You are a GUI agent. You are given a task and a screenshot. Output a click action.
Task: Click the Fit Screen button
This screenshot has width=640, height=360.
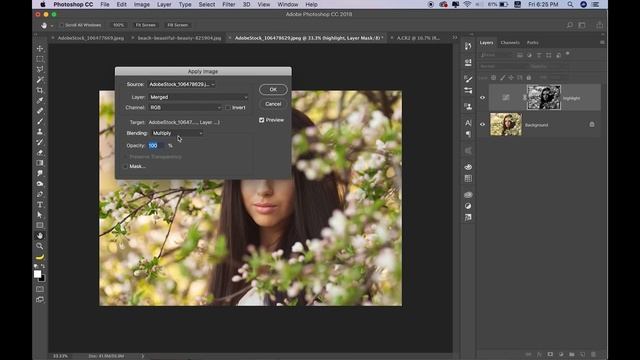coord(146,25)
